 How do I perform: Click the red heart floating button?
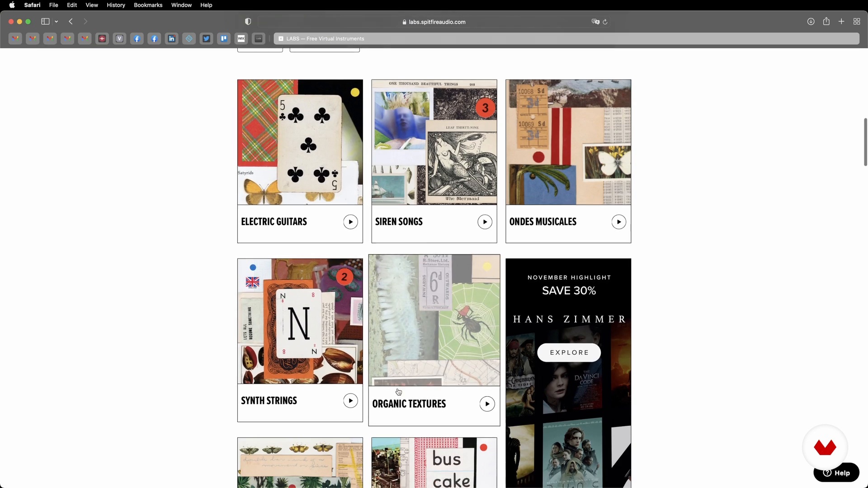(825, 447)
